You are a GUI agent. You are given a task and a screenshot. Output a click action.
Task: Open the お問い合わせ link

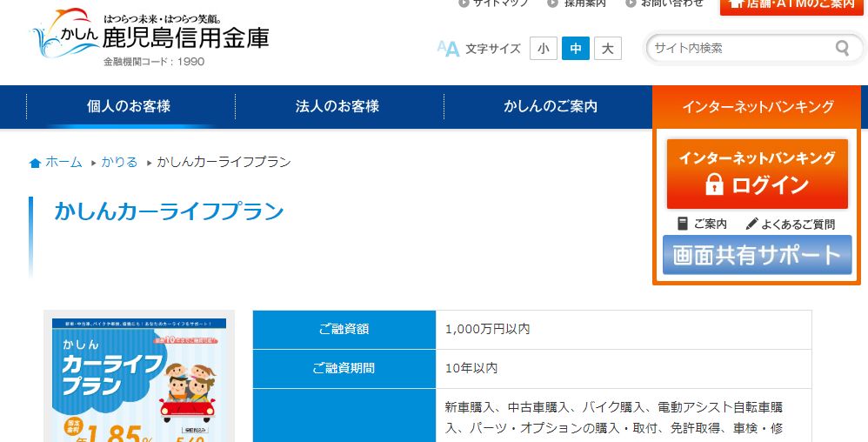[664, 3]
